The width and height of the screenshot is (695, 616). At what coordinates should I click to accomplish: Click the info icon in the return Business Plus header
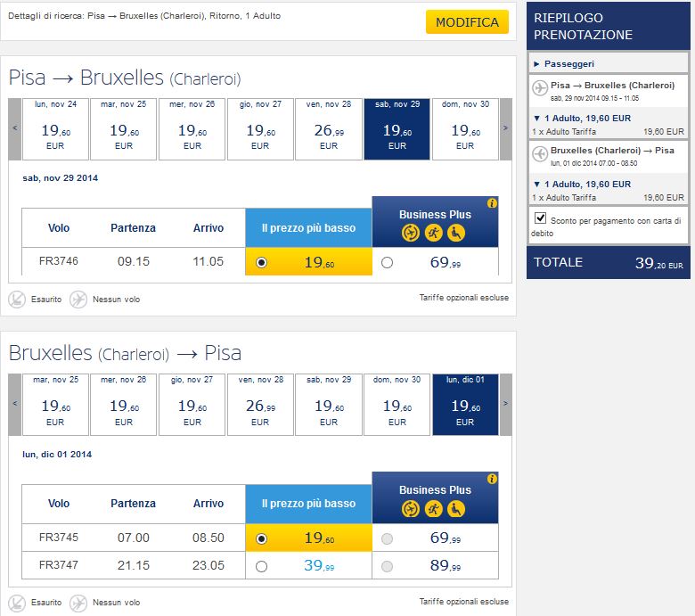(x=492, y=479)
